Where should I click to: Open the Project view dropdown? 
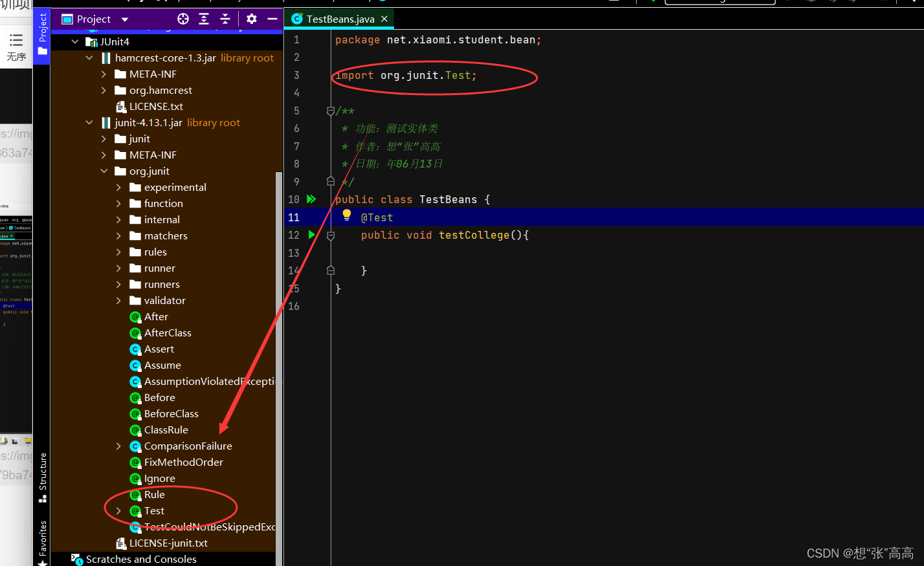pyautogui.click(x=125, y=19)
